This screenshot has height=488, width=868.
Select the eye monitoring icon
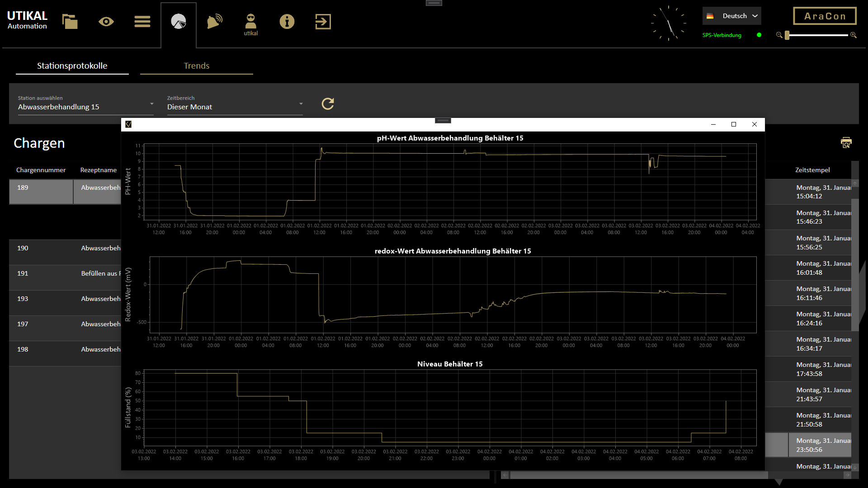pyautogui.click(x=106, y=21)
